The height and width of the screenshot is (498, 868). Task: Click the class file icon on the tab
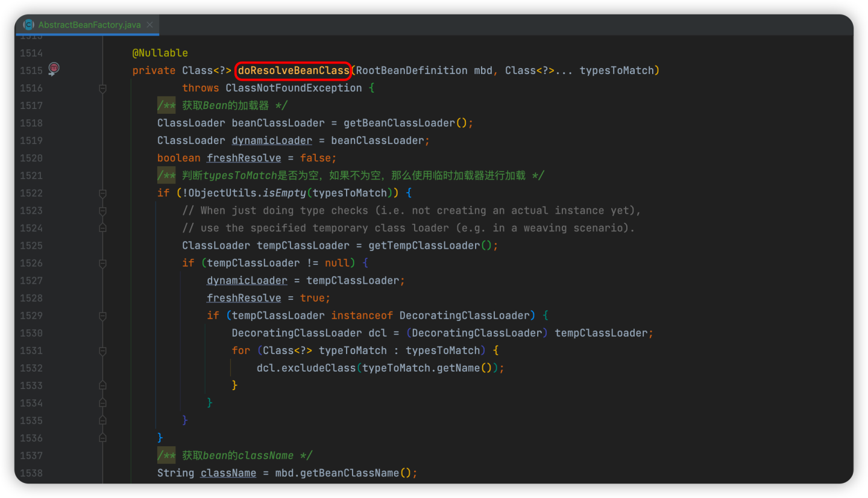(28, 25)
